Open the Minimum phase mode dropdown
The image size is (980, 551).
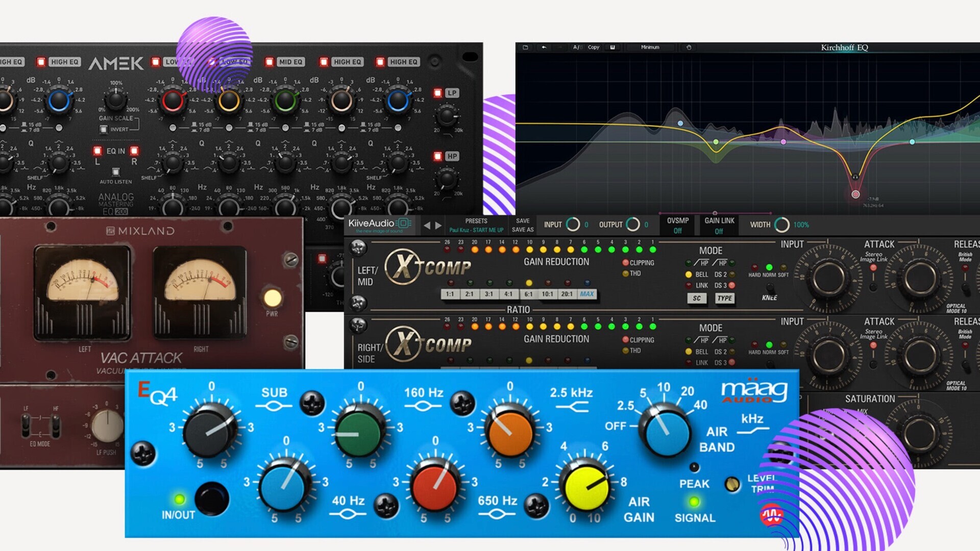tap(650, 47)
